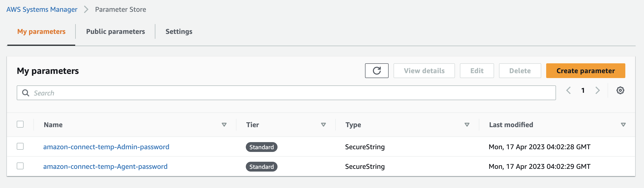Sort by Name column arrow

(224, 125)
